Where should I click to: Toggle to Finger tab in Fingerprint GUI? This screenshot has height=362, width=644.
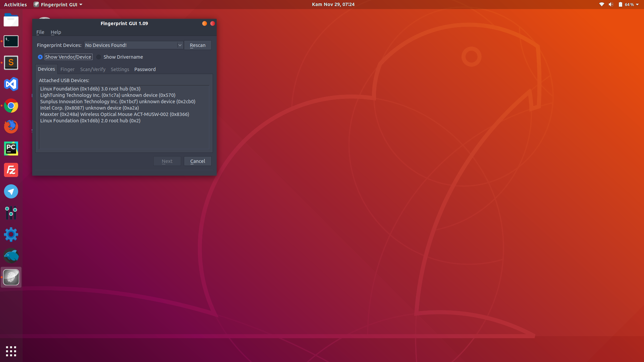click(x=67, y=69)
